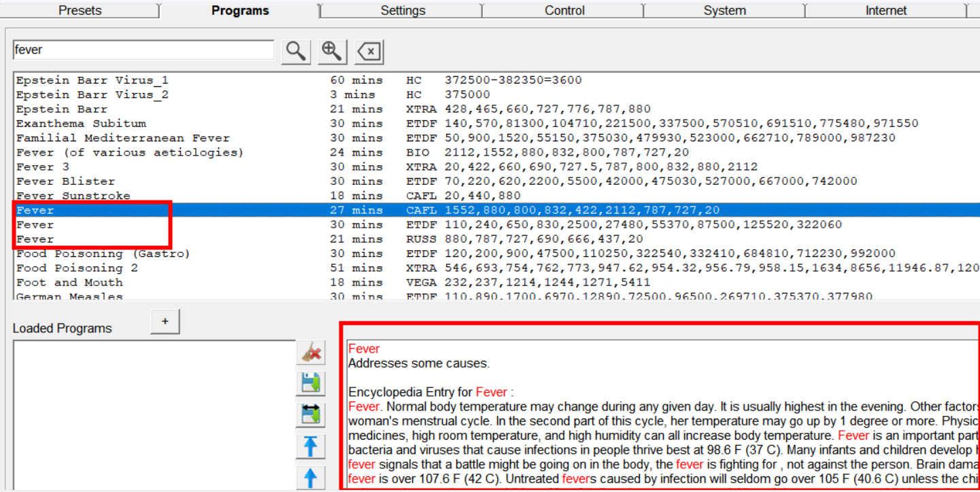Go to the Control tab
The width and height of the screenshot is (980, 492).
pos(564,10)
